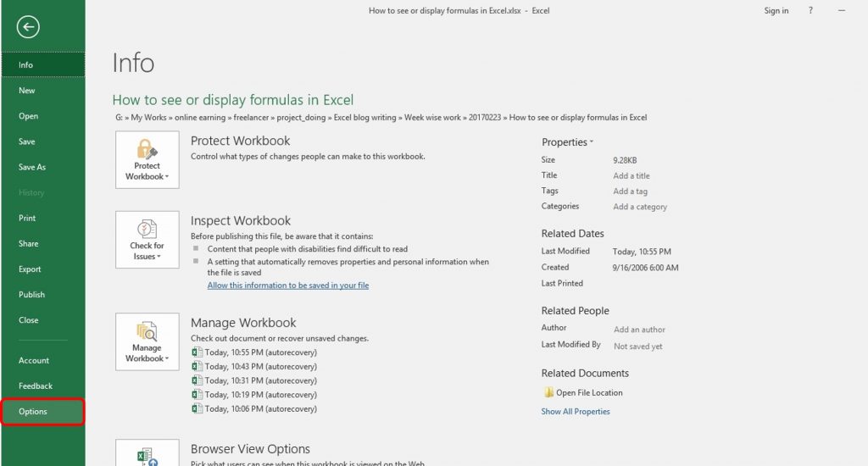Click the Last Modified 'Today, 10:55 PM' value

pos(642,252)
